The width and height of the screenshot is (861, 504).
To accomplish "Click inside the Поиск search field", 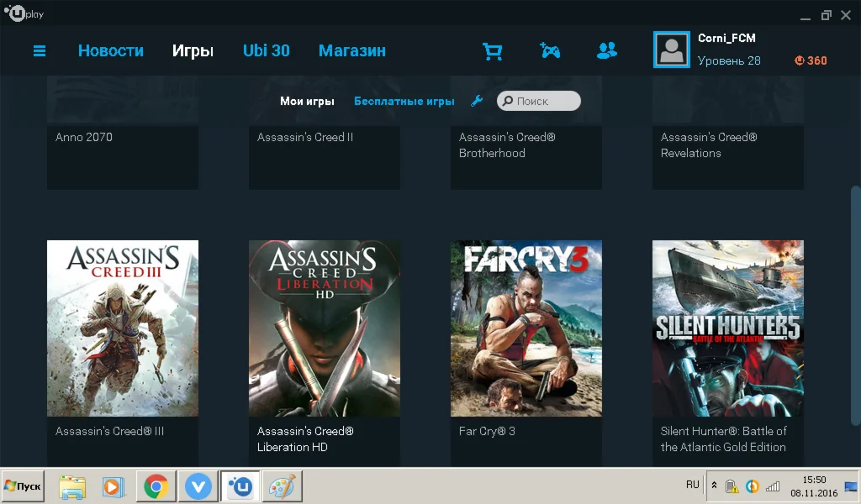I will [542, 100].
